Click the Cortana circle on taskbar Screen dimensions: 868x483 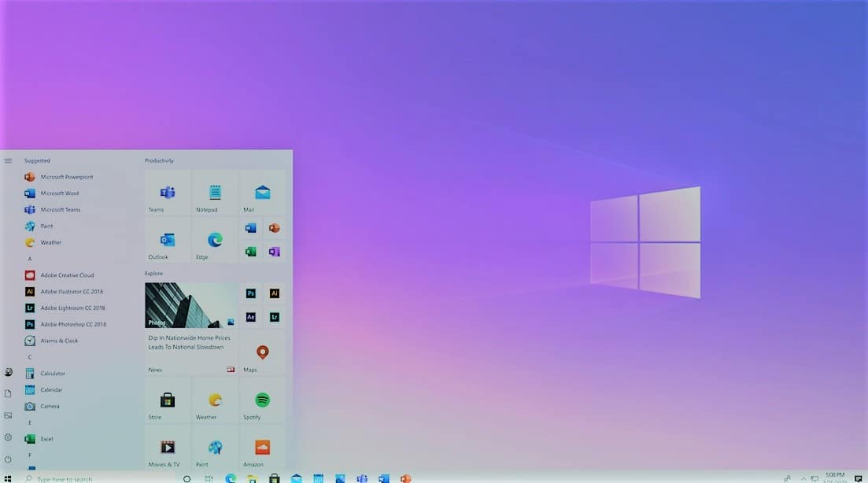pyautogui.click(x=187, y=478)
